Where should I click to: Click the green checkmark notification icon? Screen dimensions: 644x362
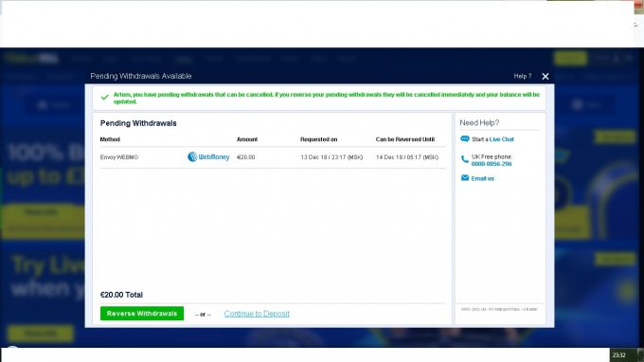pos(105,98)
